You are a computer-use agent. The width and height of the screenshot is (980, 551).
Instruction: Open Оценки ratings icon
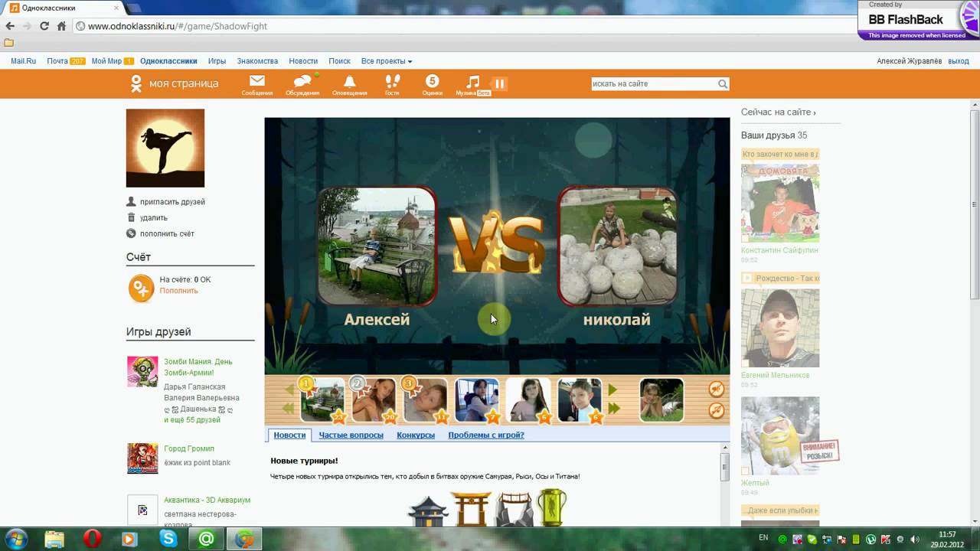point(432,81)
